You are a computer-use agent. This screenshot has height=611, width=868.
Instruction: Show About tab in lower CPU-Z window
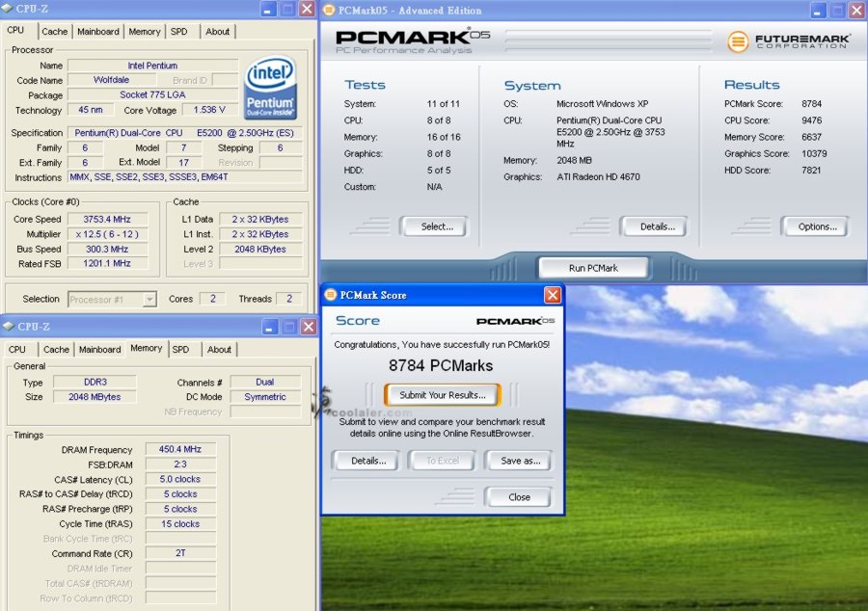pyautogui.click(x=219, y=350)
